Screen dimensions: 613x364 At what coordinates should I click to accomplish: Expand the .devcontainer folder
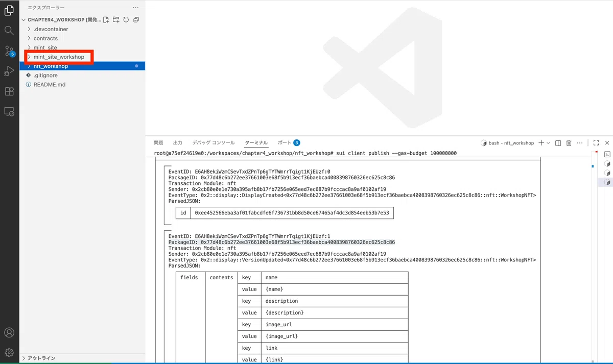tap(51, 29)
